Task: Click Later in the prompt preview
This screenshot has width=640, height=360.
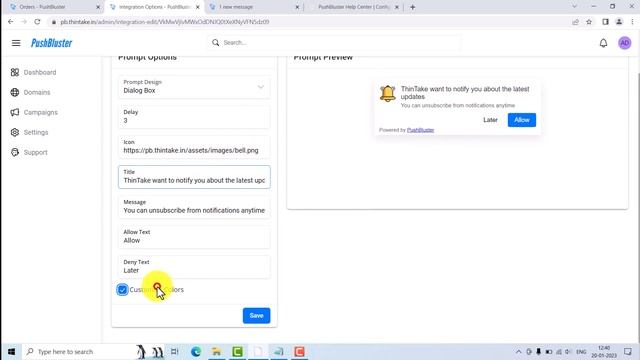Action: click(x=490, y=120)
